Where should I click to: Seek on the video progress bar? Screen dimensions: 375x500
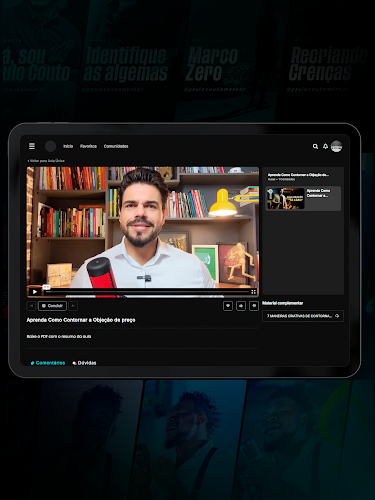[x=147, y=292]
